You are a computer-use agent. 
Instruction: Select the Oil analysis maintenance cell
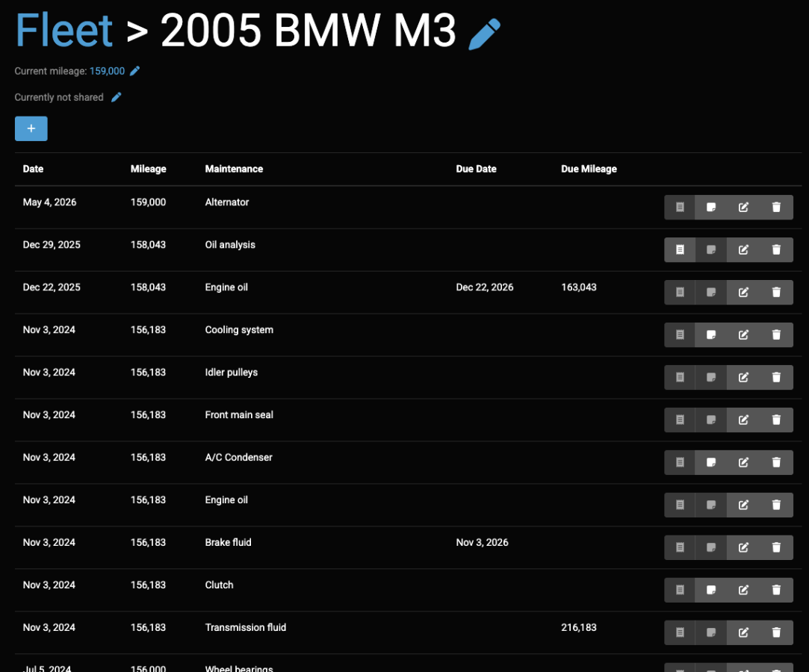point(229,244)
